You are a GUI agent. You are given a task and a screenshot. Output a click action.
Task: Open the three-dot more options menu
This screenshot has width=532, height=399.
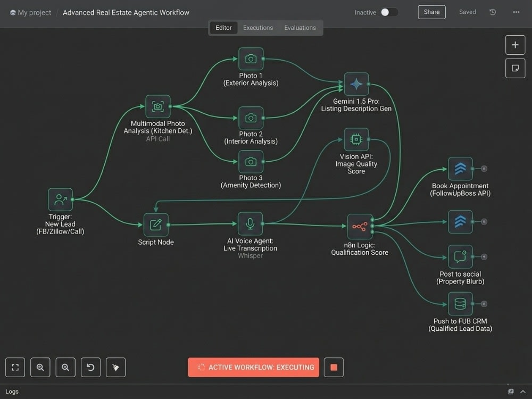tap(517, 12)
